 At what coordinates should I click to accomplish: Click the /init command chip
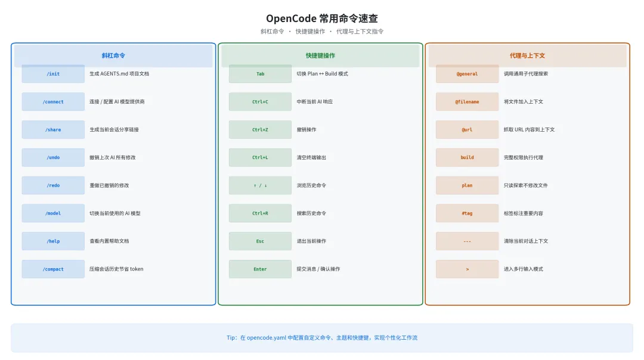pos(53,74)
